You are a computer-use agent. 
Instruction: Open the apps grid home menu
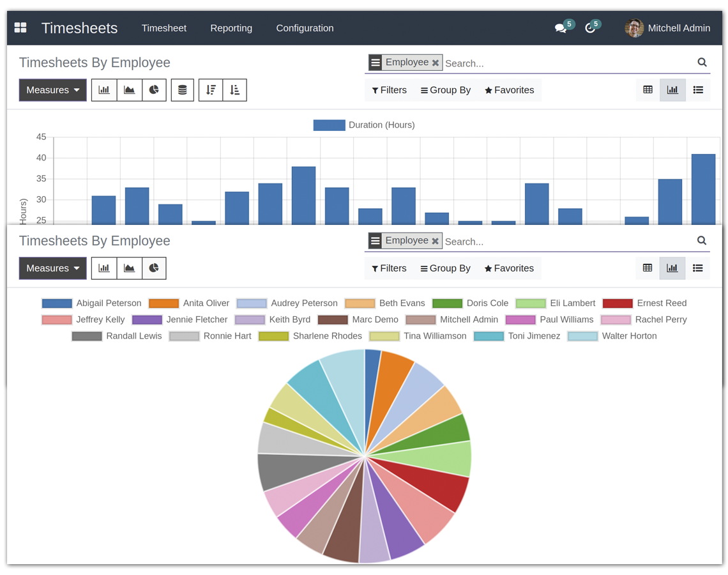[x=20, y=27]
